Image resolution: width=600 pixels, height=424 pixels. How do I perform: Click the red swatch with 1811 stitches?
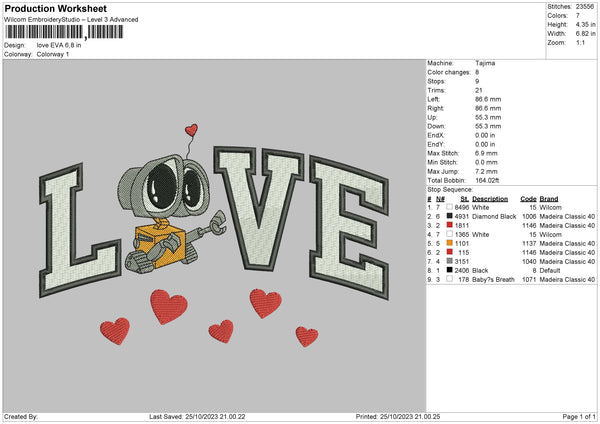[450, 225]
